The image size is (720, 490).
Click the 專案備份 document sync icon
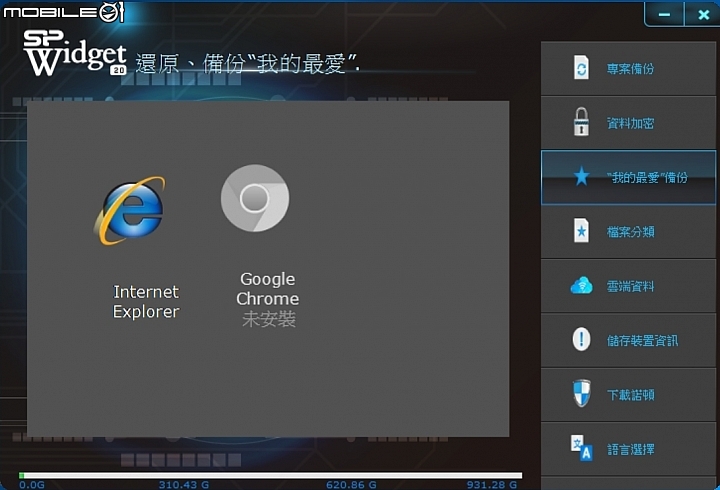point(581,68)
